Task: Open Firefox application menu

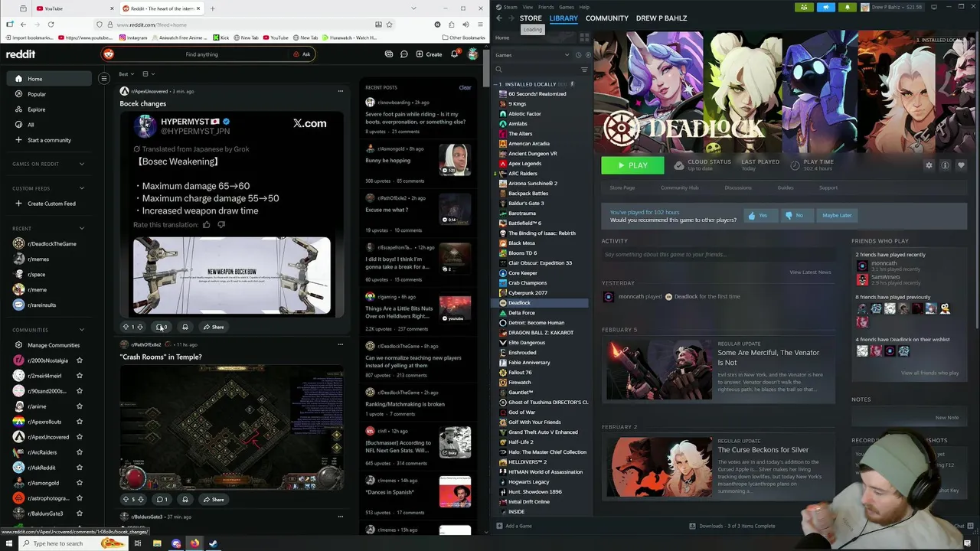Action: 479,24
